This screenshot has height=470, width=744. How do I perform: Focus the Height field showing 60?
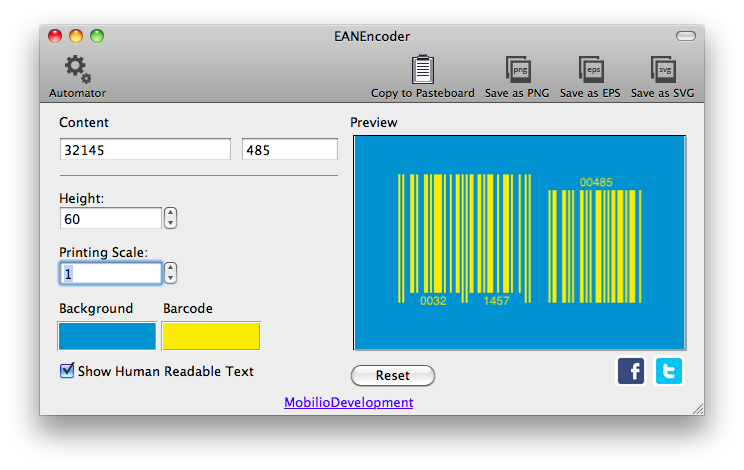[x=111, y=218]
